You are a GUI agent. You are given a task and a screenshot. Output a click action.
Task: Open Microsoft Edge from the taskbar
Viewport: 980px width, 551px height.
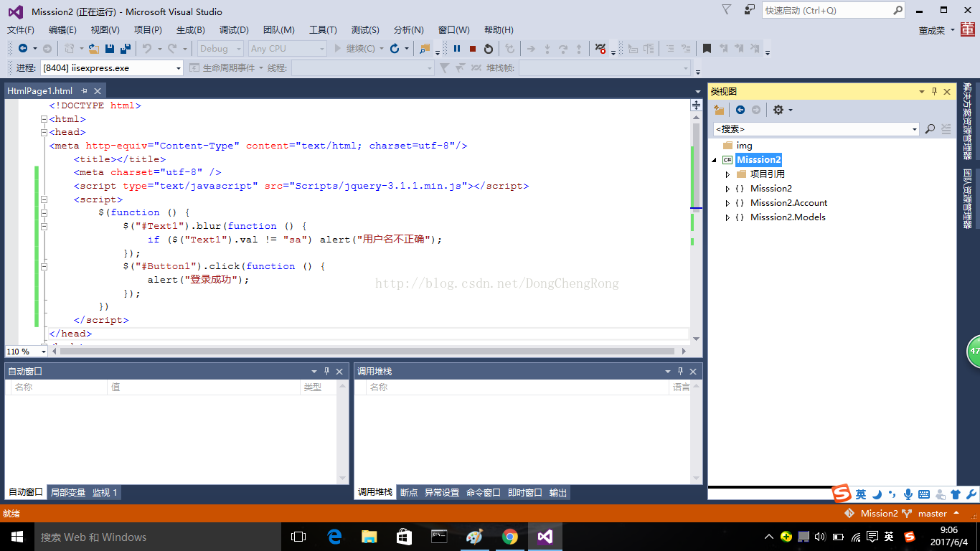(334, 537)
